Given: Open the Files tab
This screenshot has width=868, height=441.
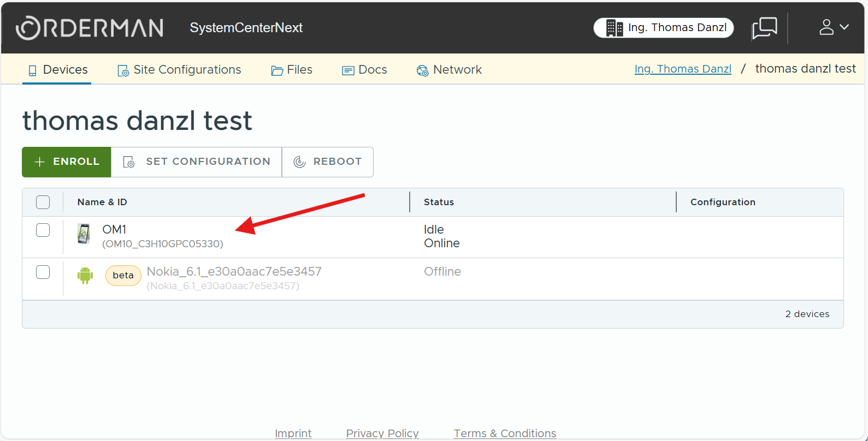Looking at the screenshot, I should (292, 70).
